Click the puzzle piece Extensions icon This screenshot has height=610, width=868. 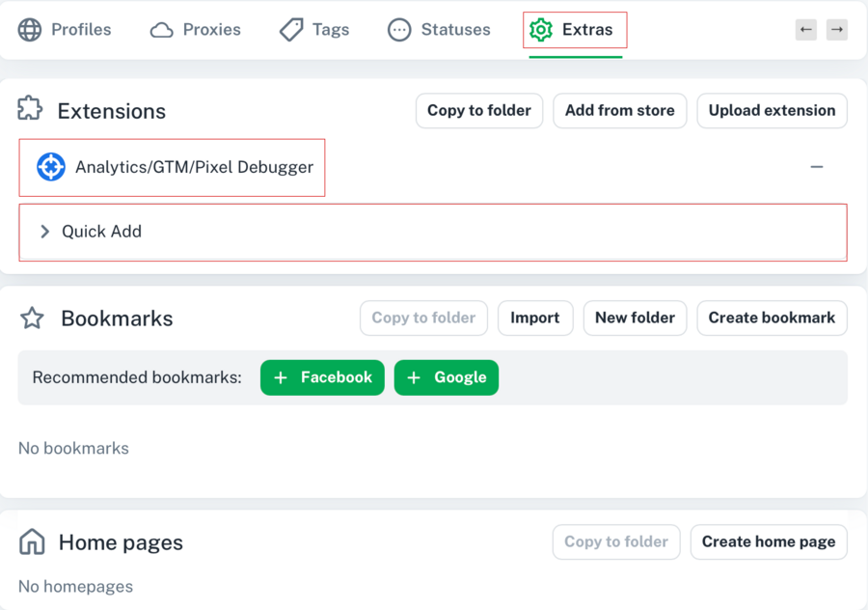click(x=31, y=109)
